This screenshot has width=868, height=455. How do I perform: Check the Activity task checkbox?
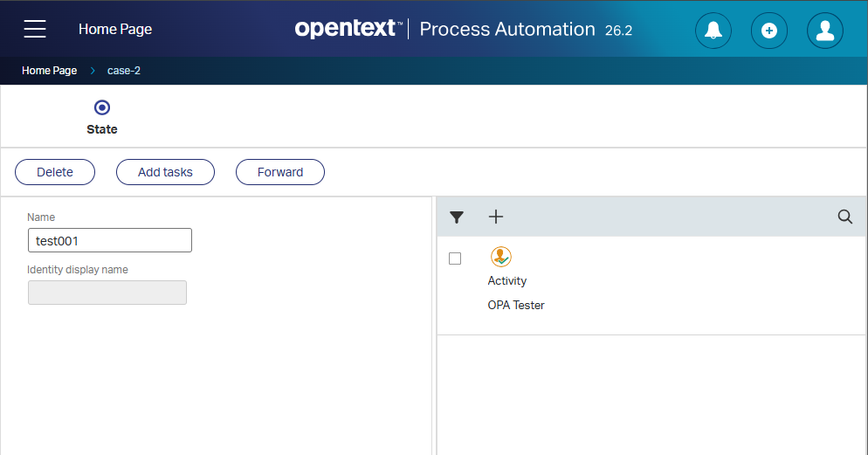tap(455, 259)
